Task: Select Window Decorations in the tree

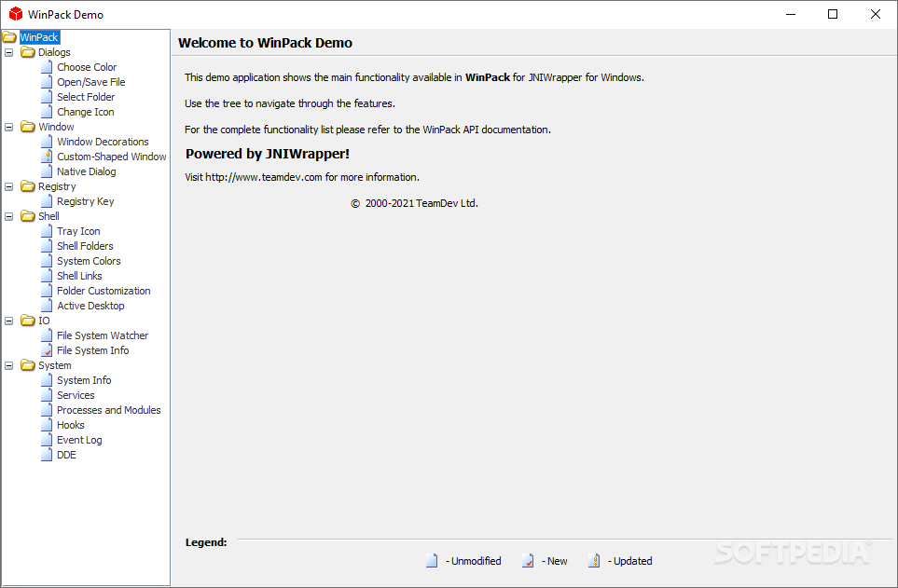Action: click(x=103, y=142)
